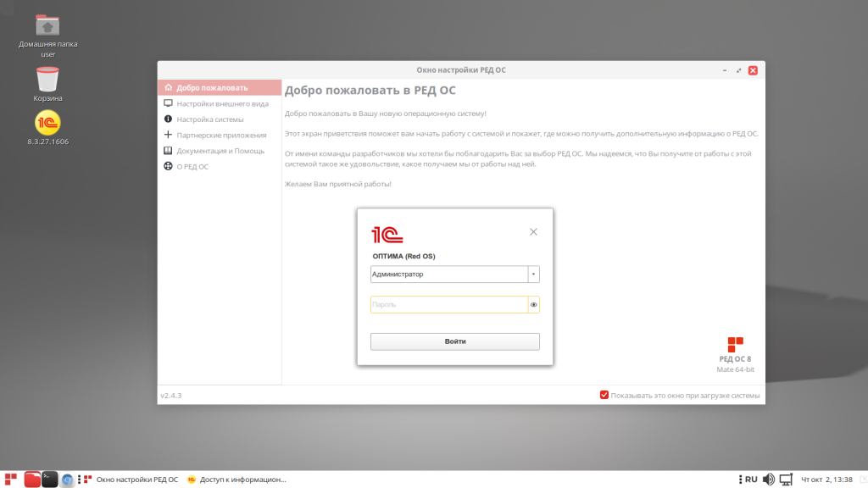Go to Партнерские приложения section
The image size is (868, 488).
pos(221,135)
